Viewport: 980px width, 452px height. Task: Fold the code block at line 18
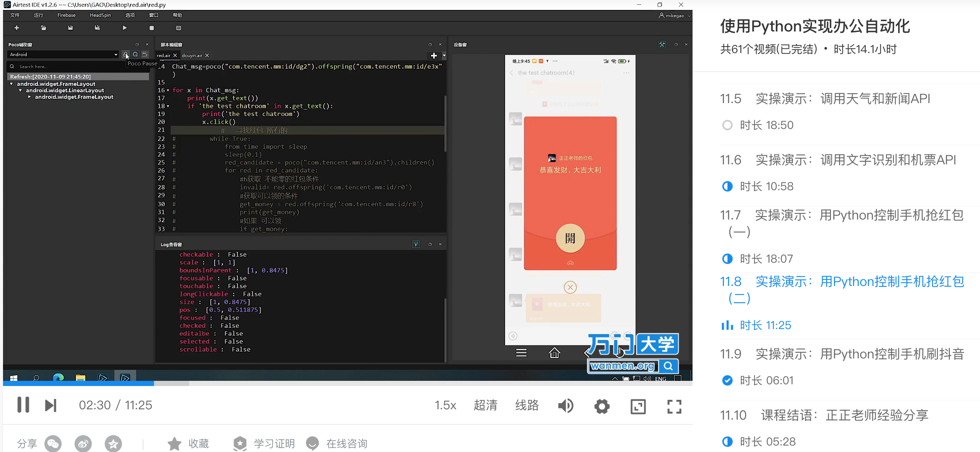[x=168, y=106]
